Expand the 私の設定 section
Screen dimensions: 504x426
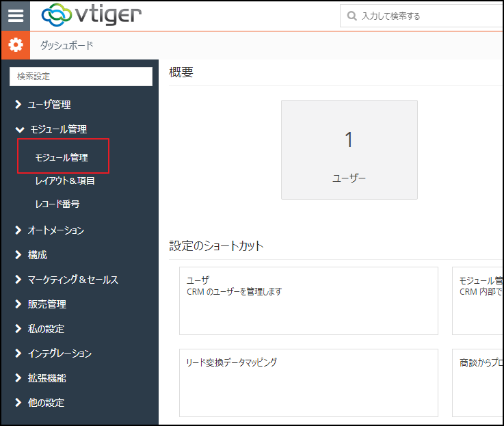(46, 329)
